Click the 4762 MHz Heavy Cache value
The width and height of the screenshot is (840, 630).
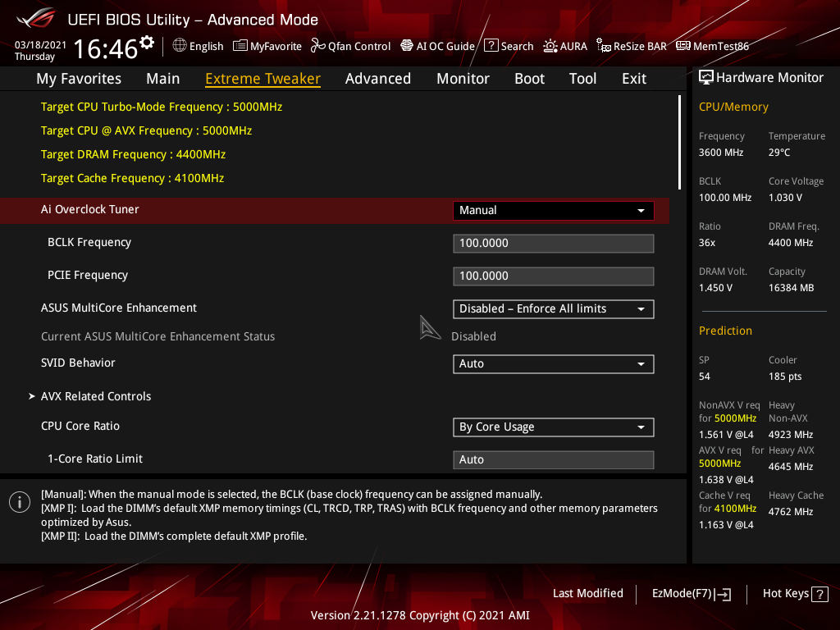790,512
